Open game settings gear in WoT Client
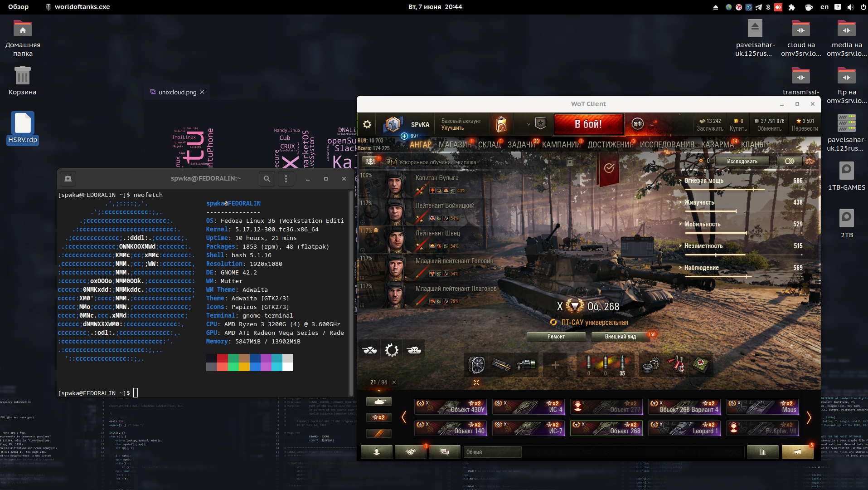Viewport: 868px width, 490px height. pos(367,124)
